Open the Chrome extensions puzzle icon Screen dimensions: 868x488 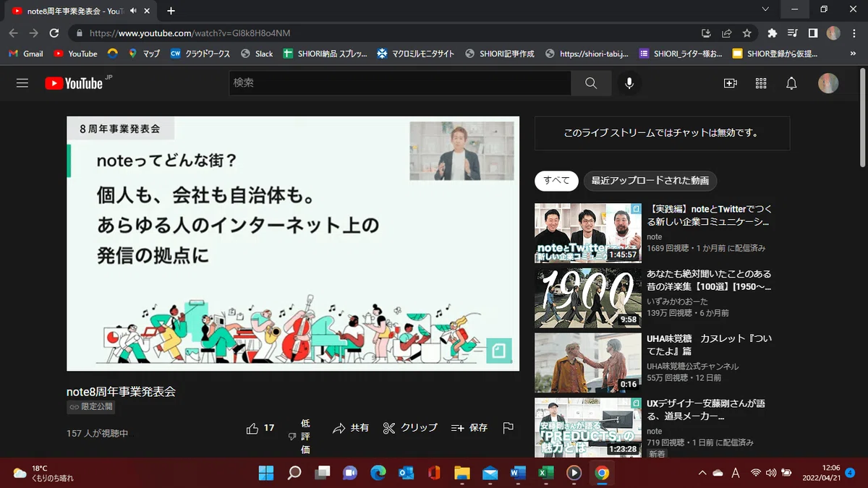772,33
